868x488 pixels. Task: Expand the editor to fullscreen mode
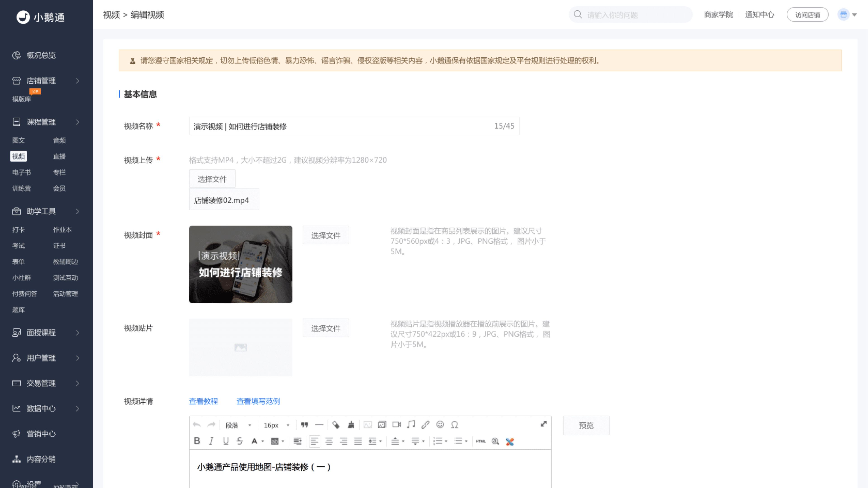click(x=544, y=424)
